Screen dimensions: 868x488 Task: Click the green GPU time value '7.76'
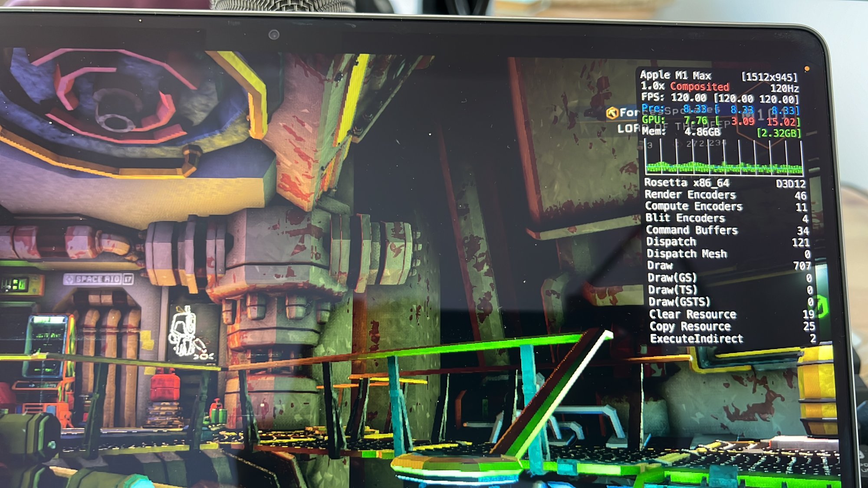click(x=696, y=120)
